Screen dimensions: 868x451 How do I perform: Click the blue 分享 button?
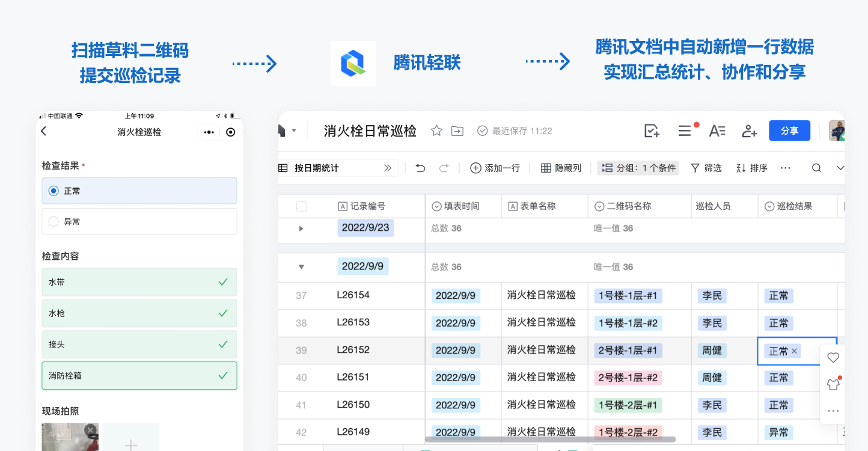tap(789, 130)
